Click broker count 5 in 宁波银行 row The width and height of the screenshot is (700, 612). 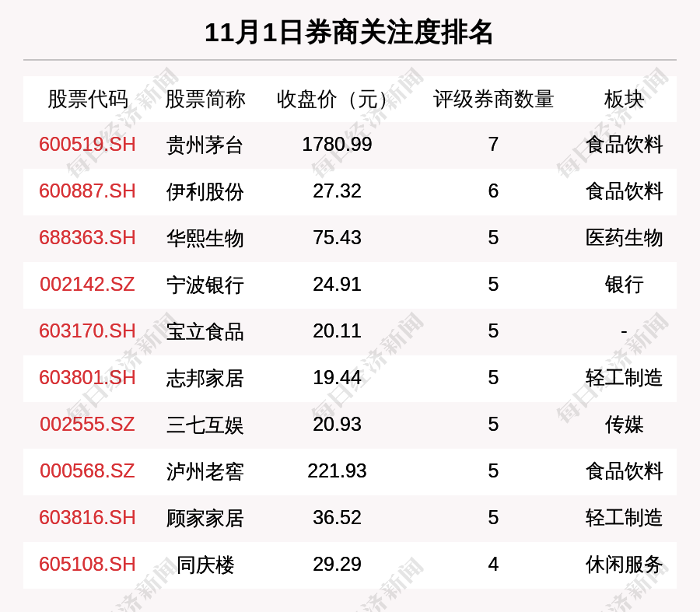(493, 285)
